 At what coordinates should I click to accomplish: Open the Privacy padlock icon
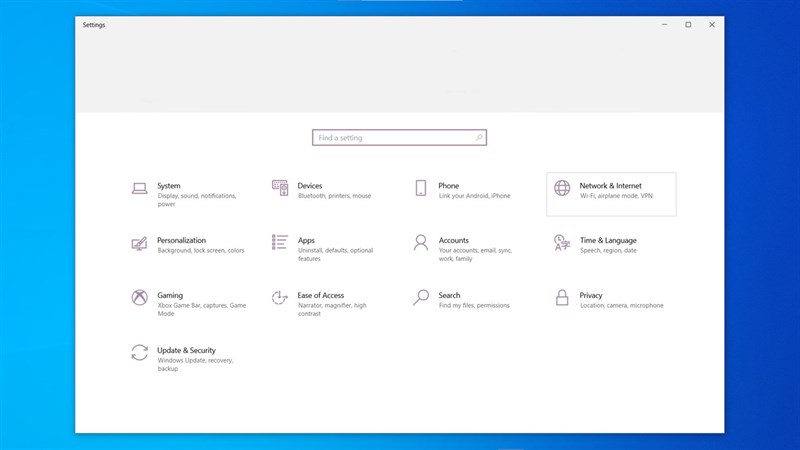point(562,297)
